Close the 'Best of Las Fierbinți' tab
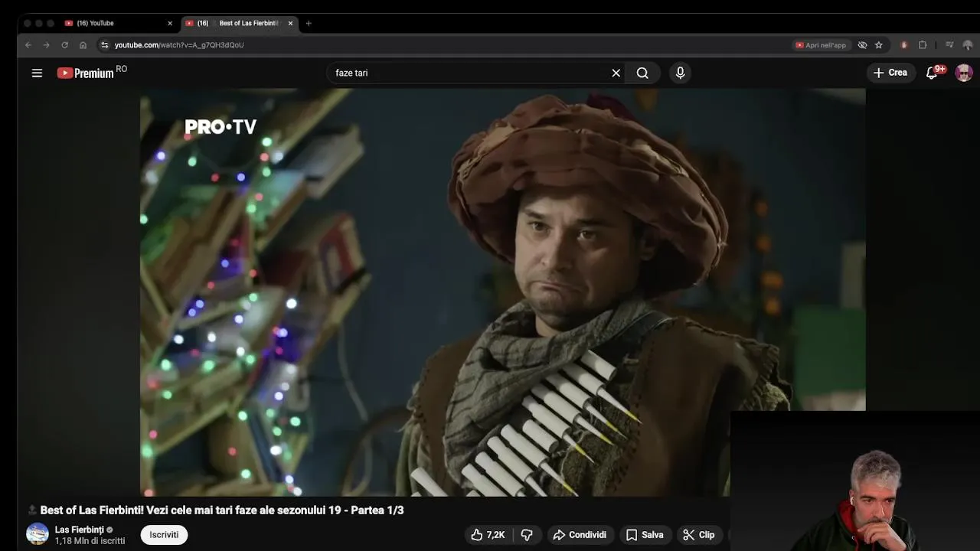The height and width of the screenshot is (551, 980). coord(290,23)
